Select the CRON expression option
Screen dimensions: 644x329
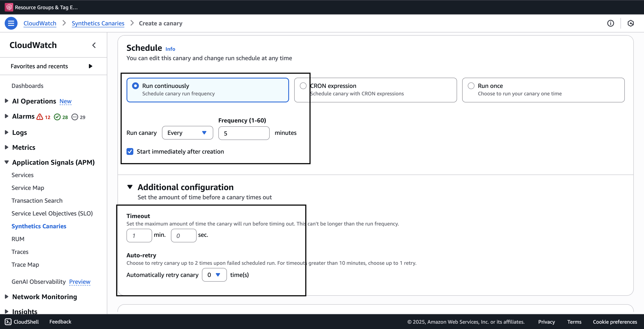[x=375, y=90]
